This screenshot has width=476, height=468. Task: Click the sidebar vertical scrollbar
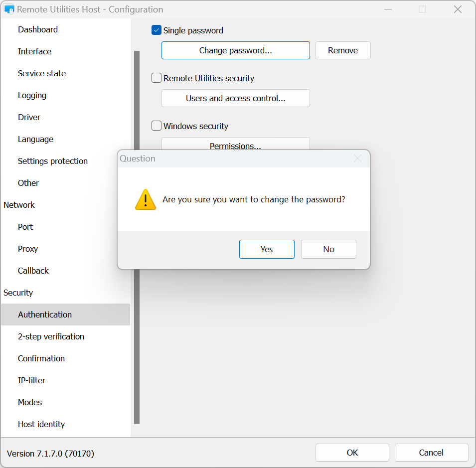pos(137,237)
